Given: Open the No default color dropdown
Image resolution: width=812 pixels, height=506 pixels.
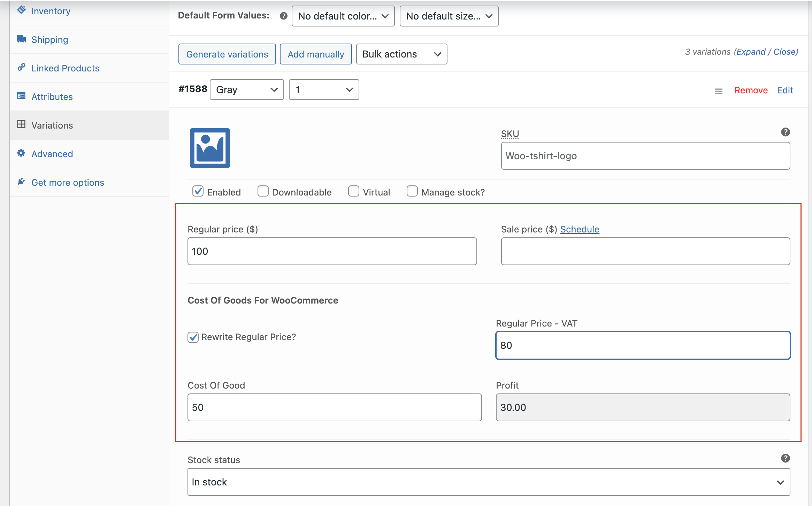Looking at the screenshot, I should pyautogui.click(x=343, y=16).
